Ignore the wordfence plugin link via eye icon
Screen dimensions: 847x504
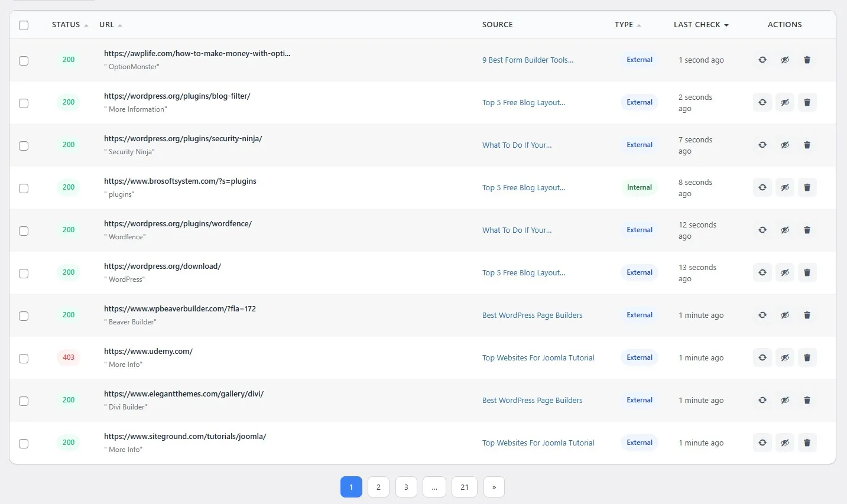(x=785, y=230)
